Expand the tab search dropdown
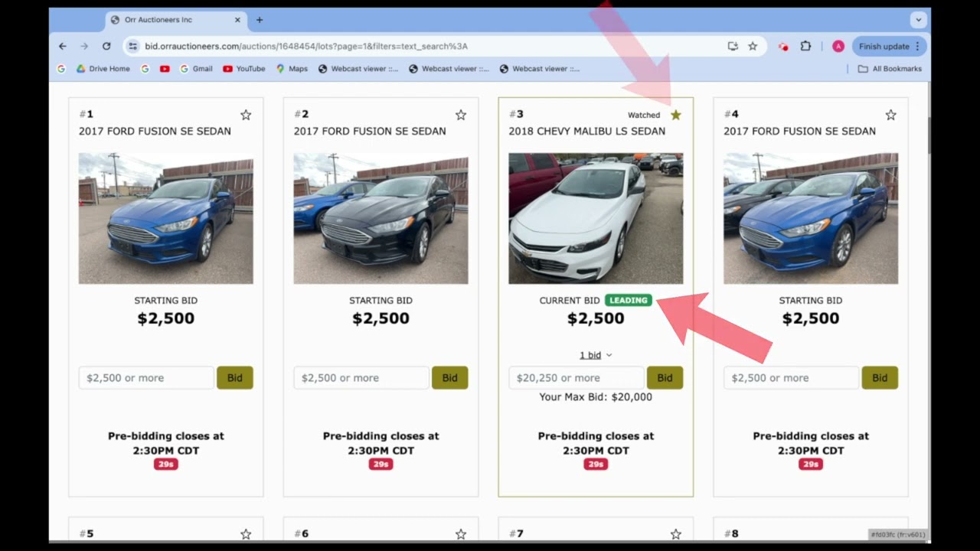This screenshot has width=980, height=551. pyautogui.click(x=918, y=20)
